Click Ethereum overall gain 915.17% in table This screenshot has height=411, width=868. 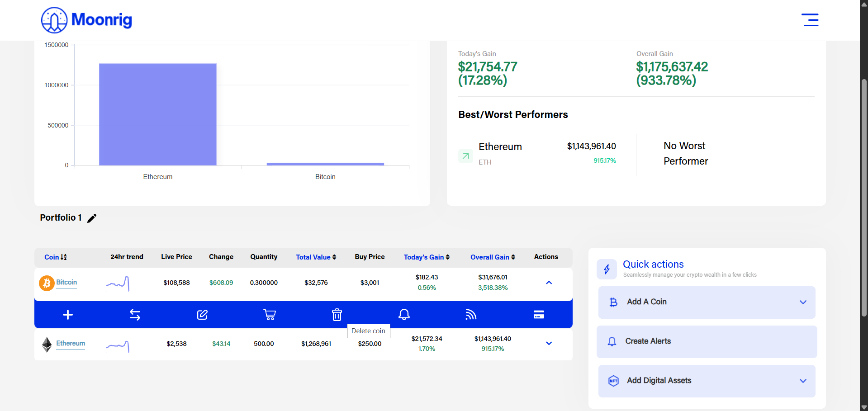tap(493, 349)
